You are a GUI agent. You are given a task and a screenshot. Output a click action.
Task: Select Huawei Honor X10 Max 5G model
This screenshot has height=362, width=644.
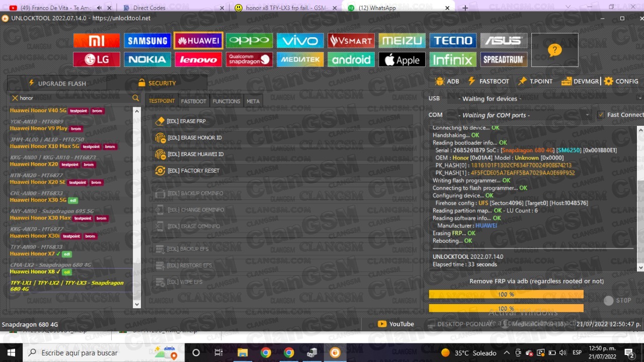(x=45, y=147)
